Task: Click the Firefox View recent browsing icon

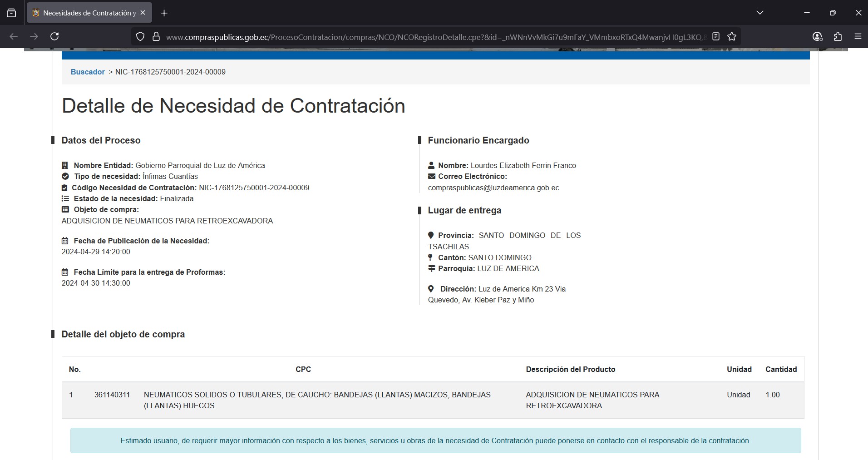Action: (x=11, y=13)
